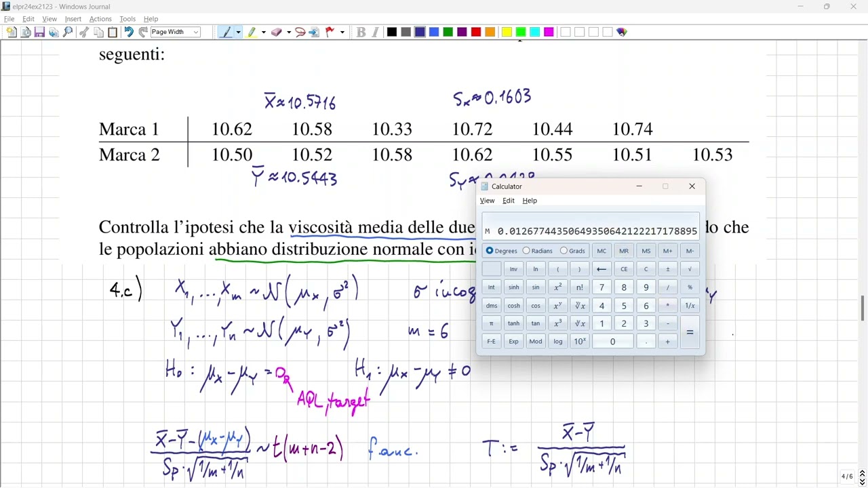Select Grads angle mode in Calculator
868x488 pixels.
572,251
